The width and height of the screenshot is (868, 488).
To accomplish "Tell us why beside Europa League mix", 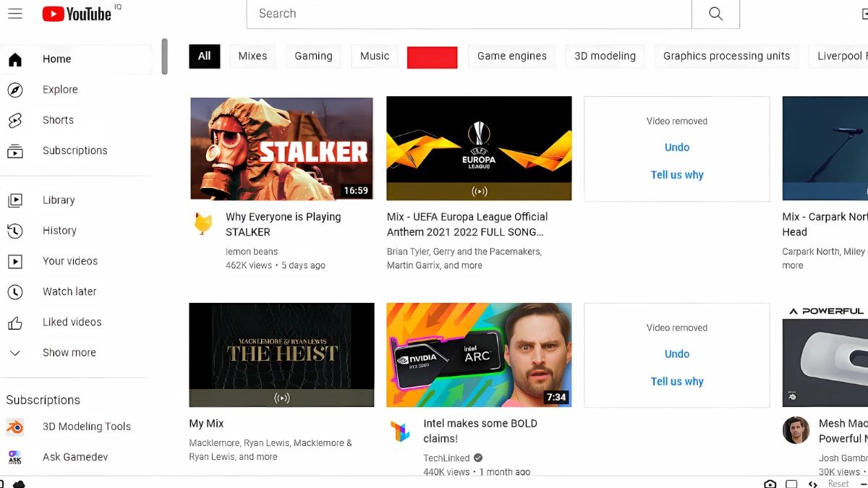I will point(677,175).
